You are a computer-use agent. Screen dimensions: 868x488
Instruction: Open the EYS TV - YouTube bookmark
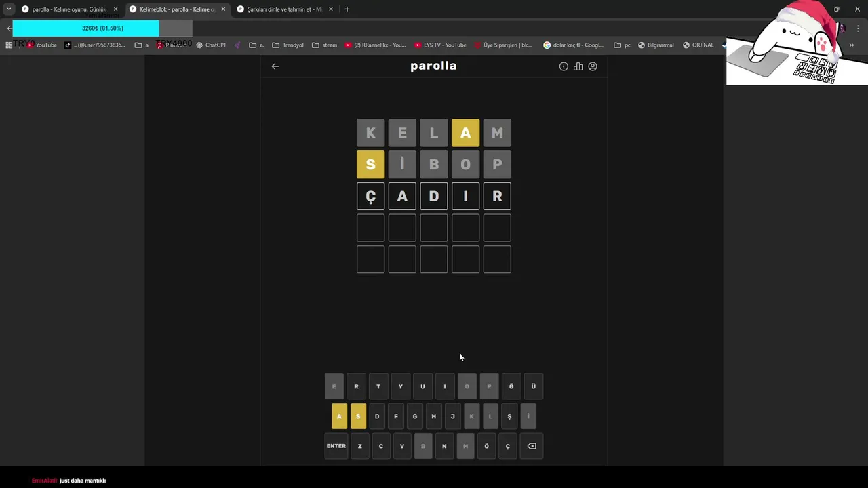click(440, 45)
